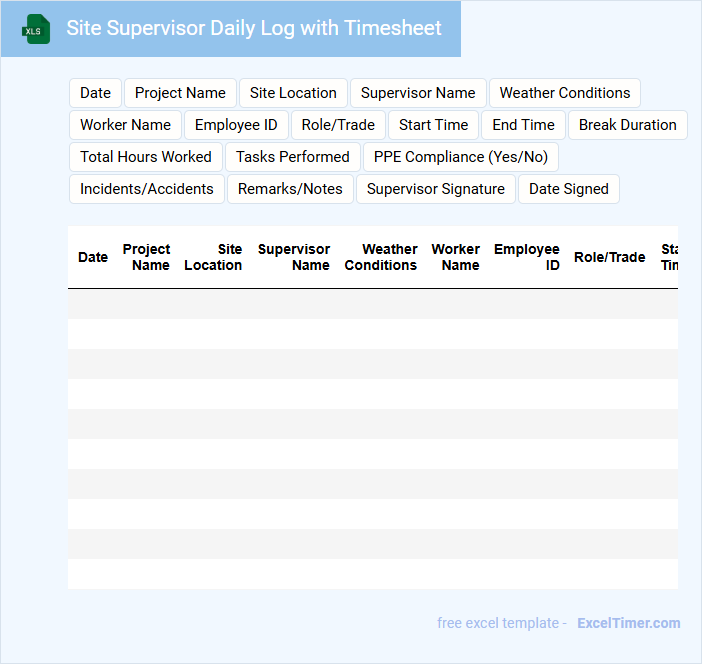Select the Project Name tag

click(180, 93)
